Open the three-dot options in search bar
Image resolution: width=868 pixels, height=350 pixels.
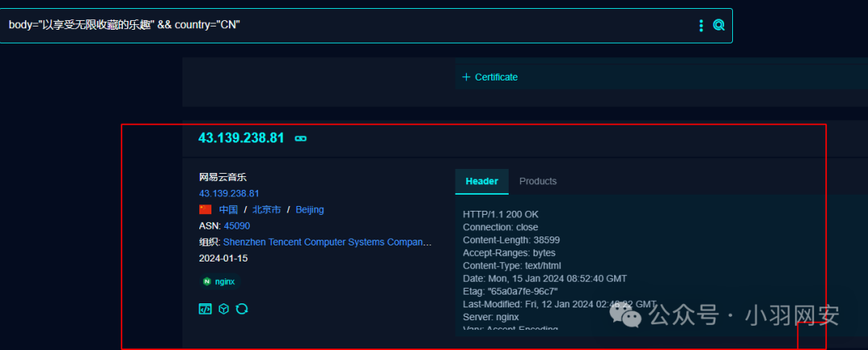[701, 26]
